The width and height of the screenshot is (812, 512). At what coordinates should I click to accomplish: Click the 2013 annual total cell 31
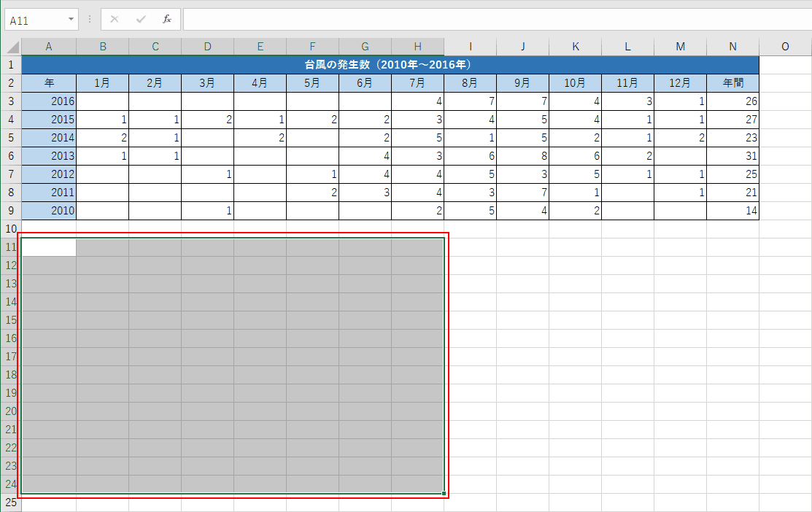tap(732, 156)
